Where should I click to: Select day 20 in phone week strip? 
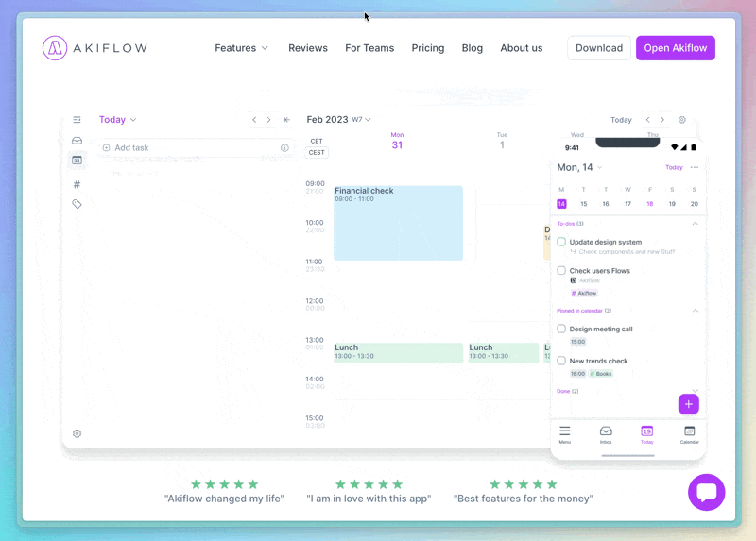(x=695, y=204)
